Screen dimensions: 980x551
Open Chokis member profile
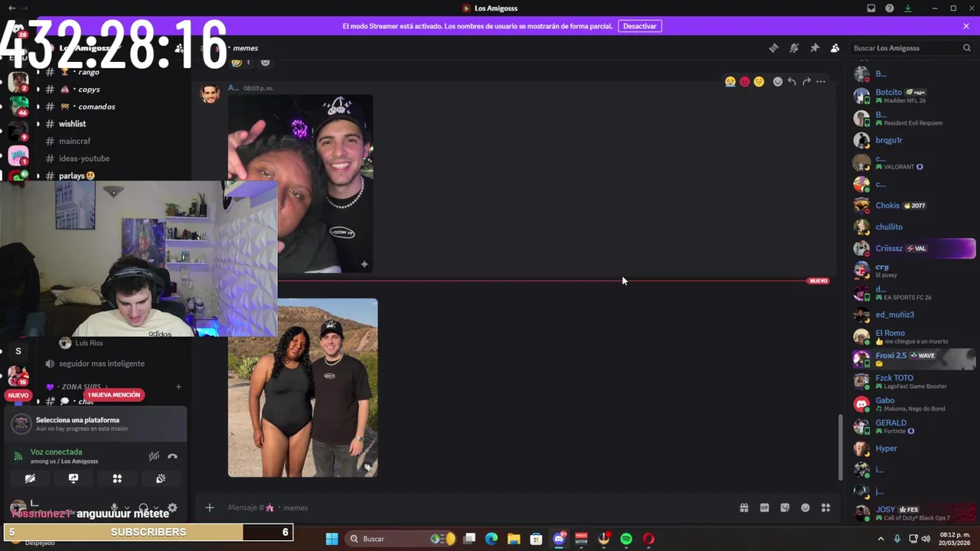pyautogui.click(x=910, y=205)
